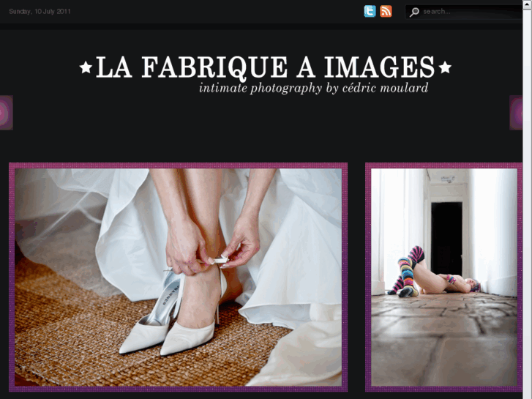Open the striped socks hallway photo

pos(443,277)
